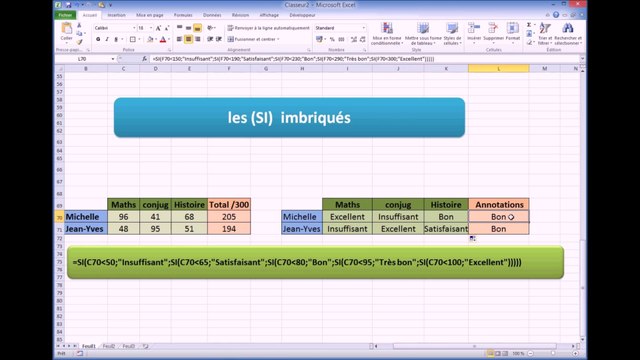The height and width of the screenshot is (360, 640).
Task: Switch to the Données tab
Action: click(x=212, y=15)
